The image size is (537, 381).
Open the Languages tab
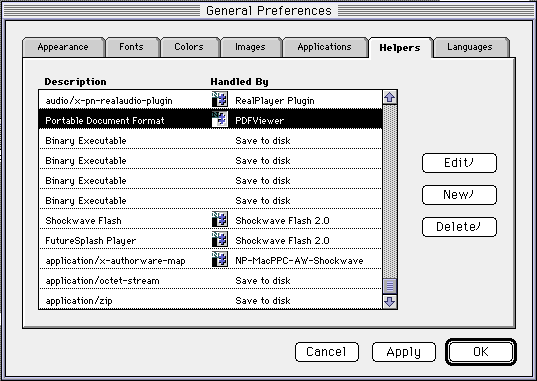[x=470, y=47]
